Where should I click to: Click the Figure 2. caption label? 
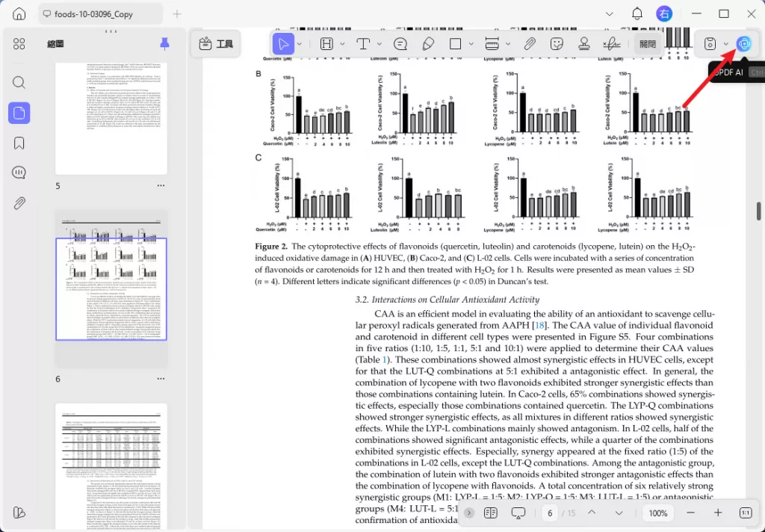271,247
